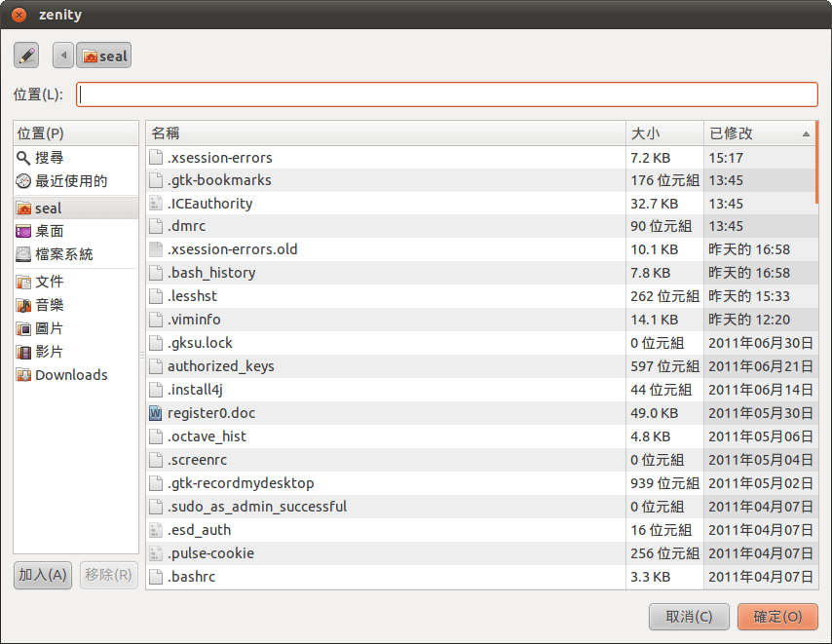The height and width of the screenshot is (644, 832).
Task: Select the register0.doc file
Action: (x=210, y=413)
